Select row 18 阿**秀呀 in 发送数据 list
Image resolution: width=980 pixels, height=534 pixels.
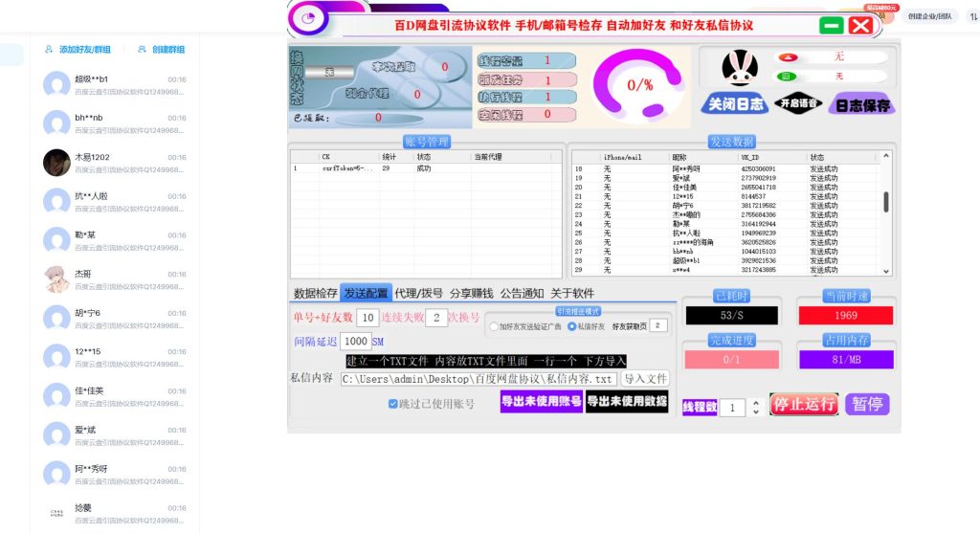tap(726, 168)
